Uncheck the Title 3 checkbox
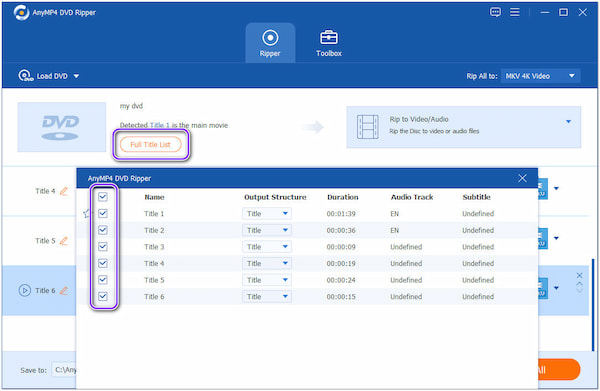Image resolution: width=600 pixels, height=391 pixels. pyautogui.click(x=103, y=246)
